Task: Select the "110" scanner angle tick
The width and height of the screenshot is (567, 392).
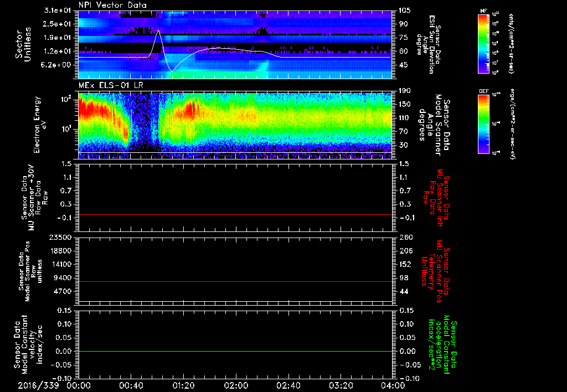Action: tap(405, 118)
